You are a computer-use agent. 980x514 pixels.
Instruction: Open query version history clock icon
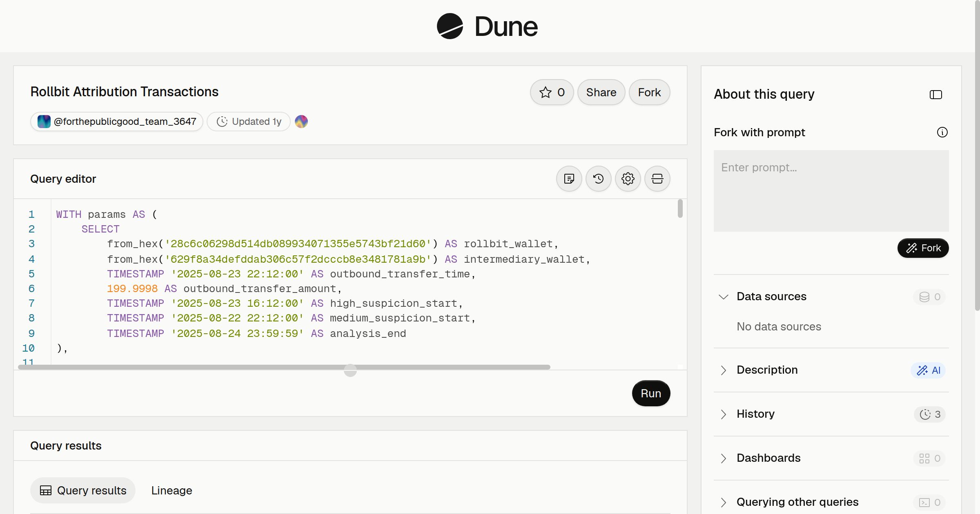coord(599,179)
